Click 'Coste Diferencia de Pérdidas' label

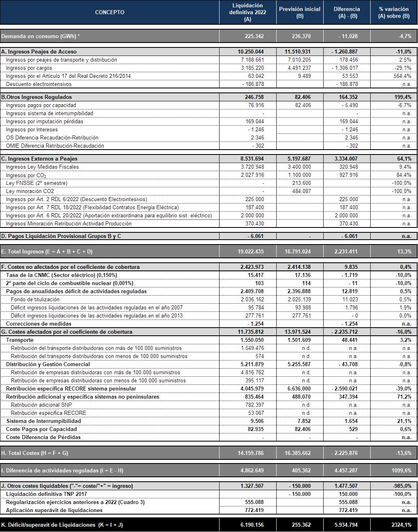[x=43, y=438]
